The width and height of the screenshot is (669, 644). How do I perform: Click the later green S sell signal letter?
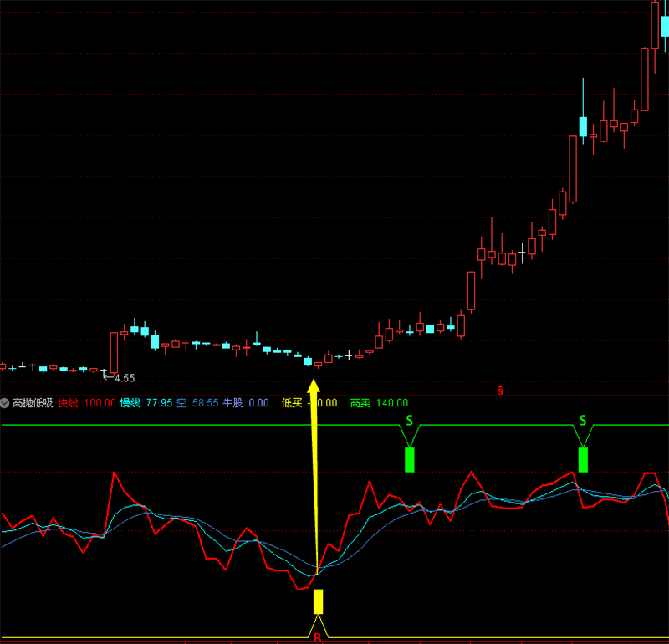pos(583,421)
